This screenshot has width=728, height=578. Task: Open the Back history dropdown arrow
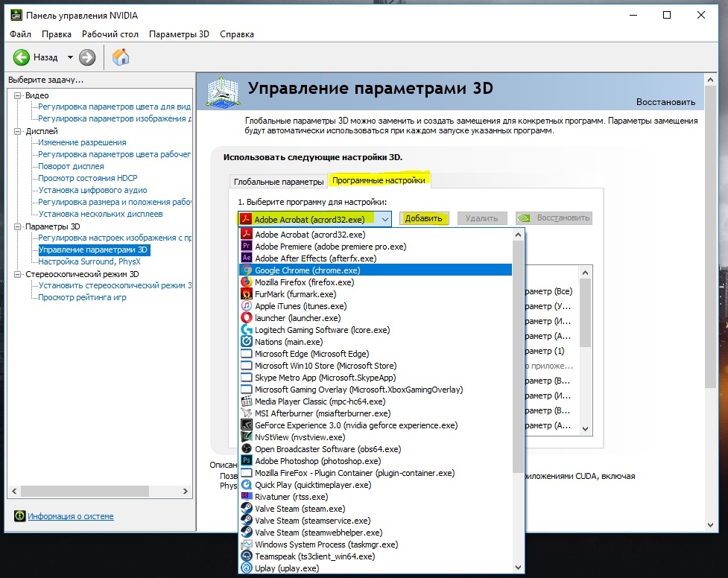[70, 57]
